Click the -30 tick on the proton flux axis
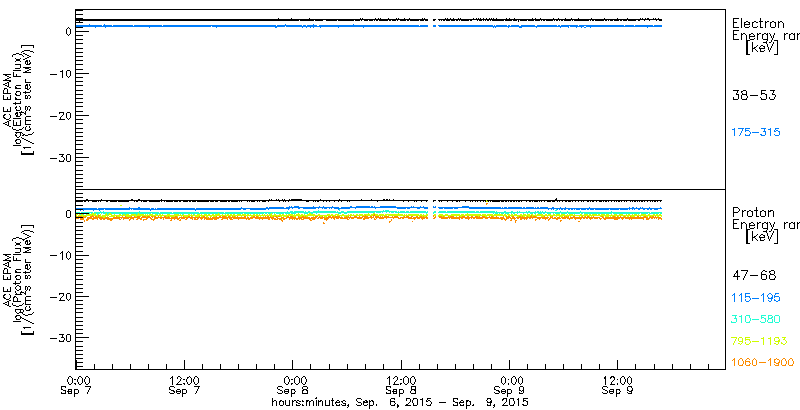Viewport: 800px width, 410px height. coord(60,338)
